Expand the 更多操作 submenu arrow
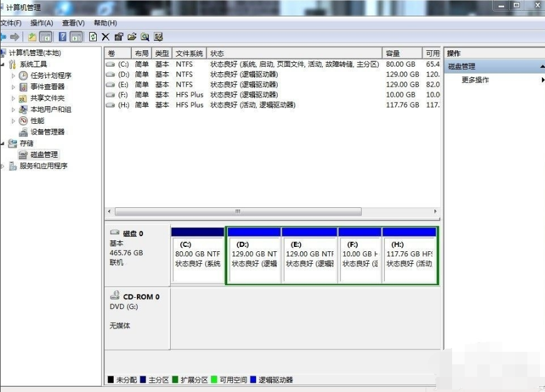Image resolution: width=545 pixels, height=392 pixels. click(x=542, y=80)
